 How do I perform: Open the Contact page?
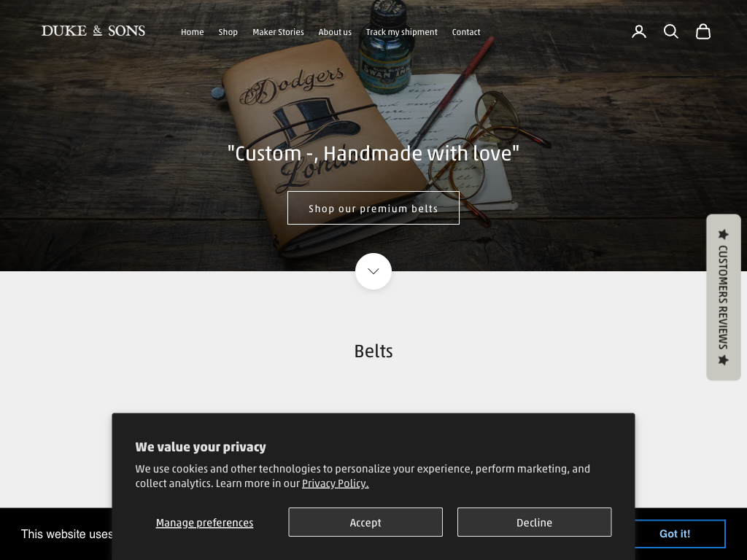(466, 32)
